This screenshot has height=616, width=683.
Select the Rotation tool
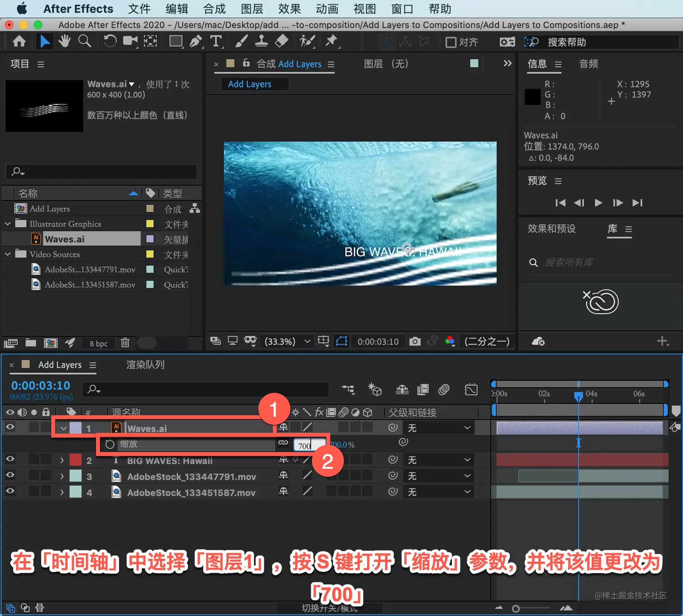point(110,42)
